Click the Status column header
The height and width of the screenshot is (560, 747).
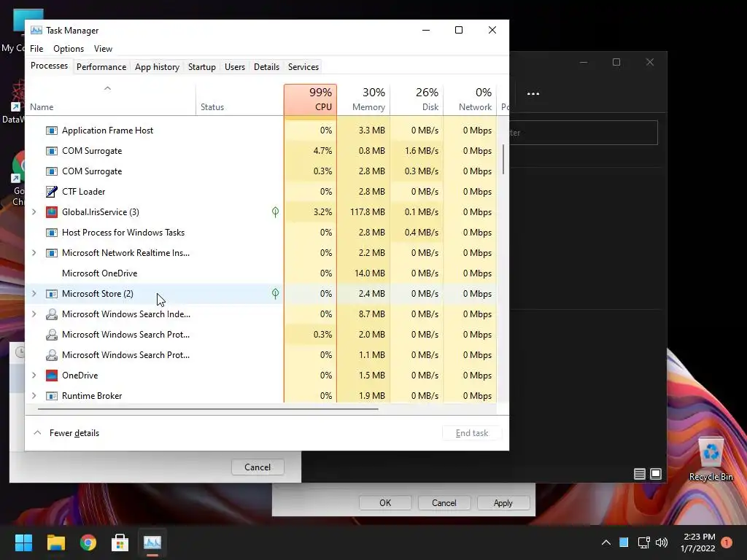239,100
